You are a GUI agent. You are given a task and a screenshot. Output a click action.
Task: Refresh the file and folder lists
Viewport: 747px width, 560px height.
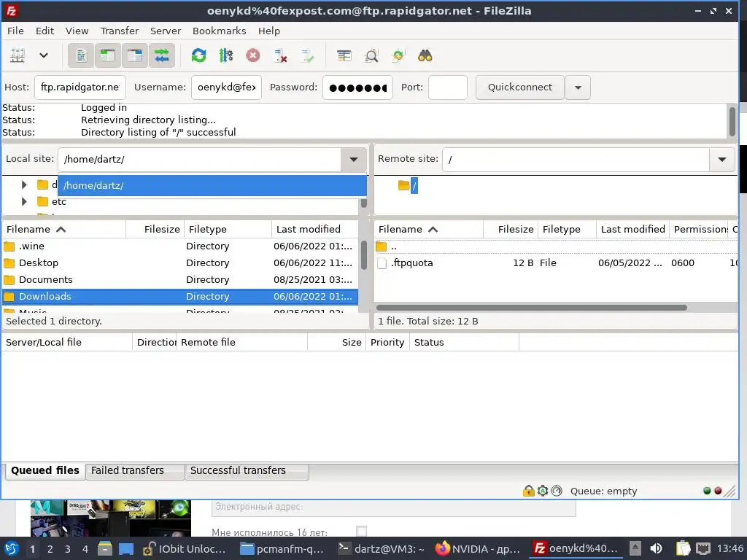(198, 55)
